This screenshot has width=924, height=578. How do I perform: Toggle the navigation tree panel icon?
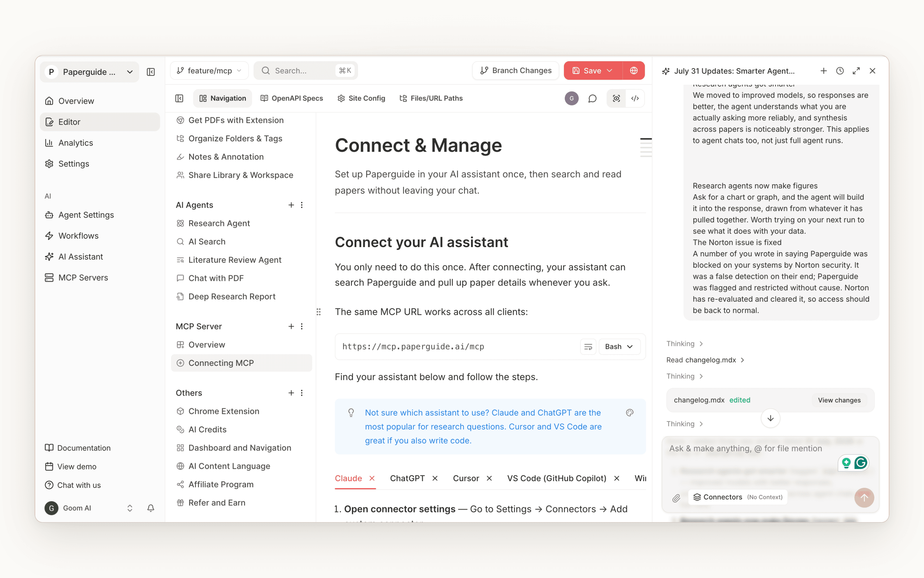(x=179, y=98)
